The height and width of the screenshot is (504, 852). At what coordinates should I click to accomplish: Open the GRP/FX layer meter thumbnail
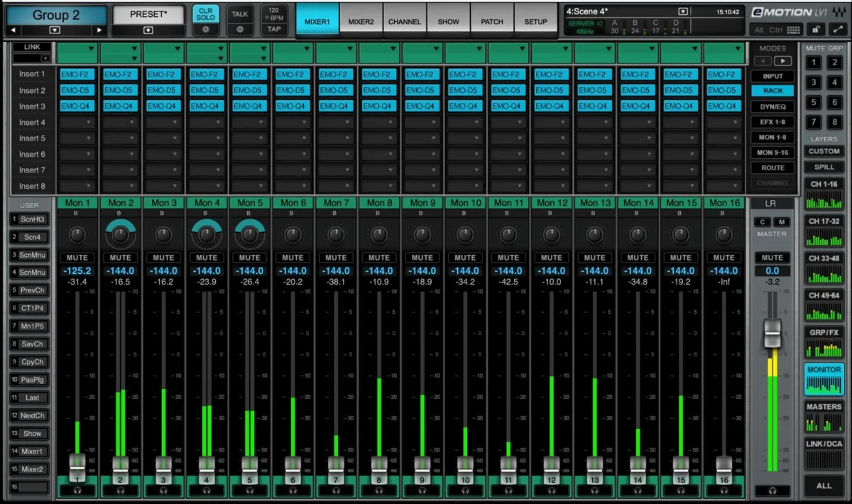[x=824, y=343]
